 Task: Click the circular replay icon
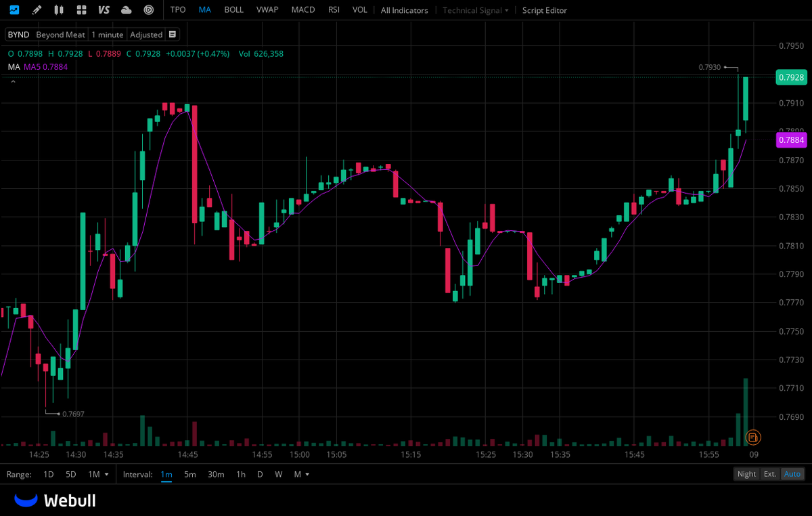pos(148,10)
